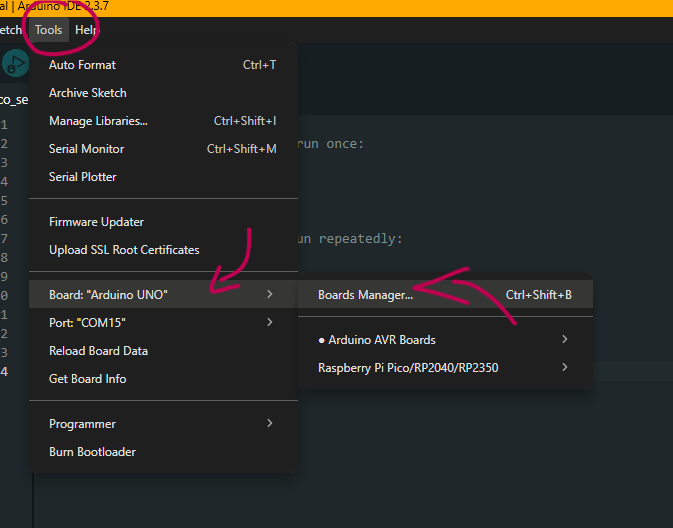Expand the Port: "COM15" submenu arrow
Viewport: 673px width, 528px height.
pos(269,322)
